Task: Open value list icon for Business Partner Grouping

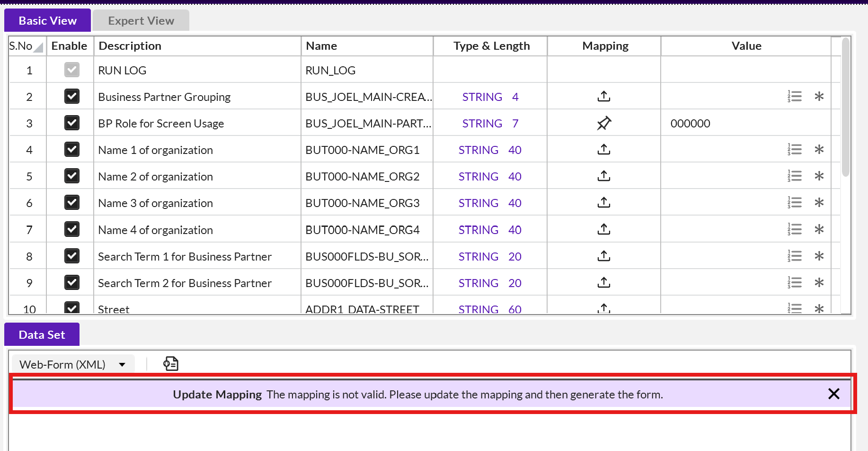Action: [x=795, y=97]
